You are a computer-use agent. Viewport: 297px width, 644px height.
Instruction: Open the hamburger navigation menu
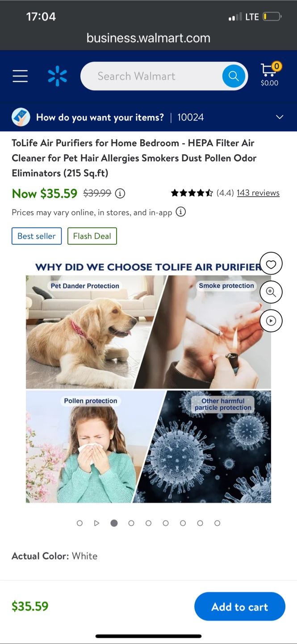click(20, 76)
